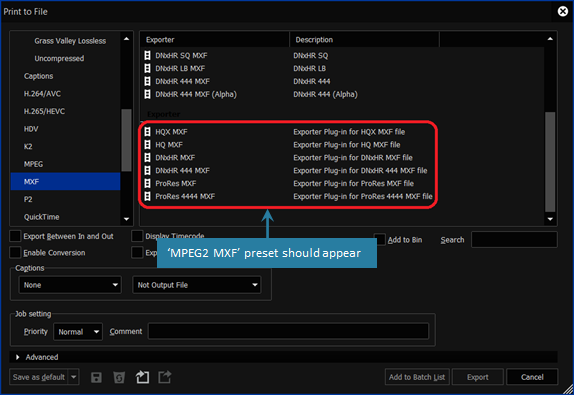
Task: Open the Save as default dropdown arrow
Action: (x=74, y=377)
